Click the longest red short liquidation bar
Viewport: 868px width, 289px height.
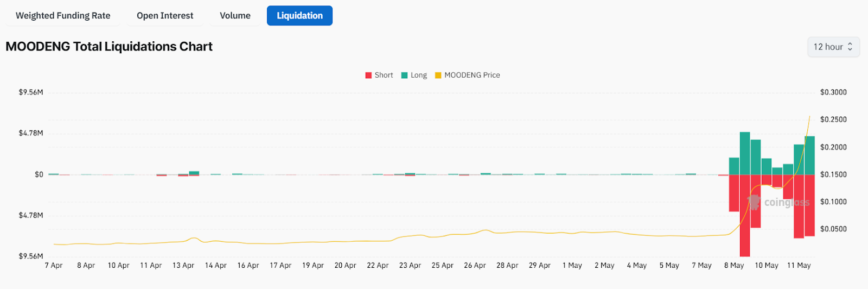(745, 217)
